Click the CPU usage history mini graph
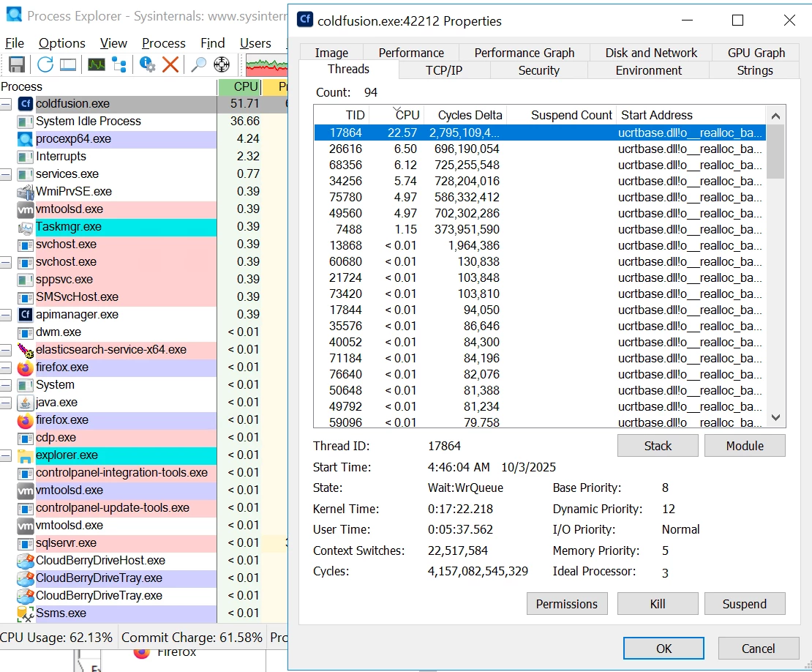812x672 pixels. tap(266, 64)
